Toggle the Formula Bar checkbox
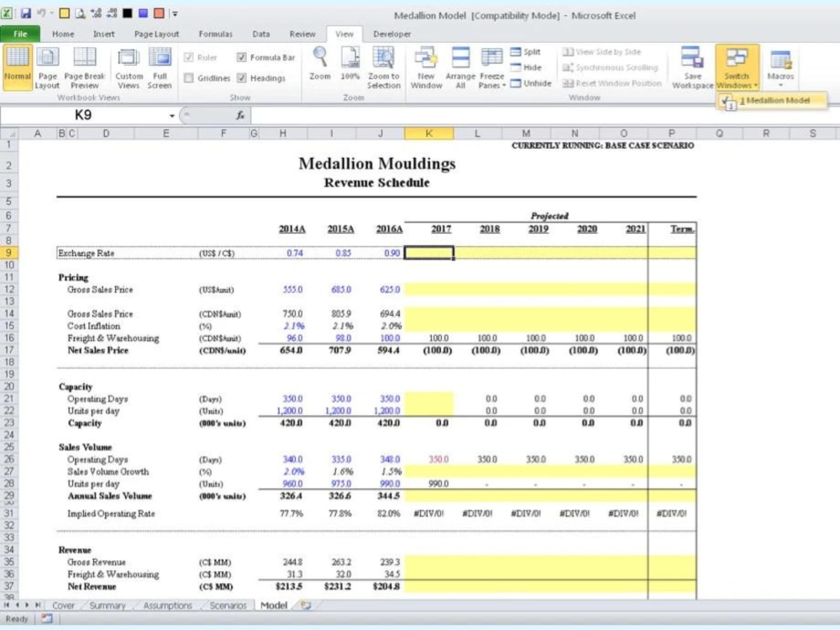Viewport: 840px width, 630px height. 242,57
